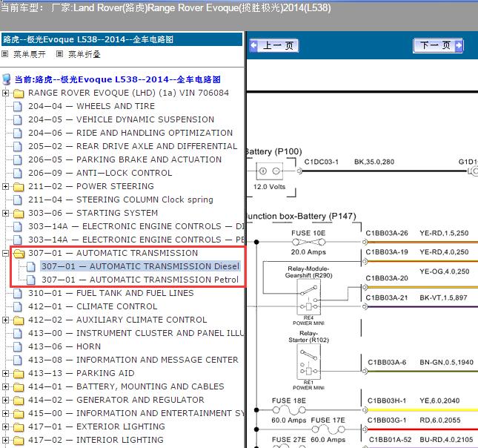
Task: Click the 上一页 previous page button
Action: 273,46
